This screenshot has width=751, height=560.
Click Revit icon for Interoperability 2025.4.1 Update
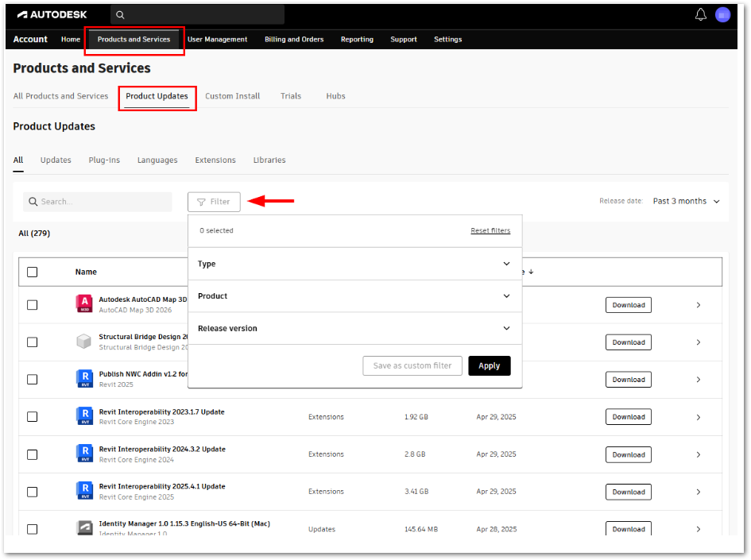click(84, 491)
